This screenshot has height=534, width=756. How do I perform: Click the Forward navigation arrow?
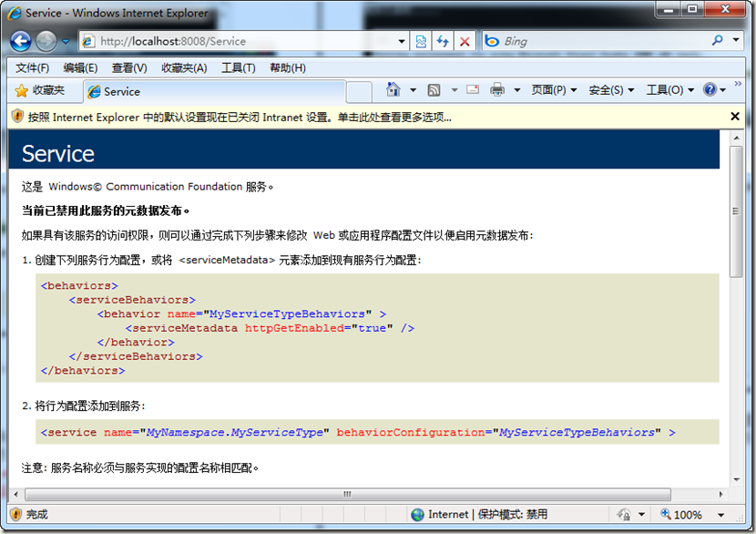click(46, 42)
